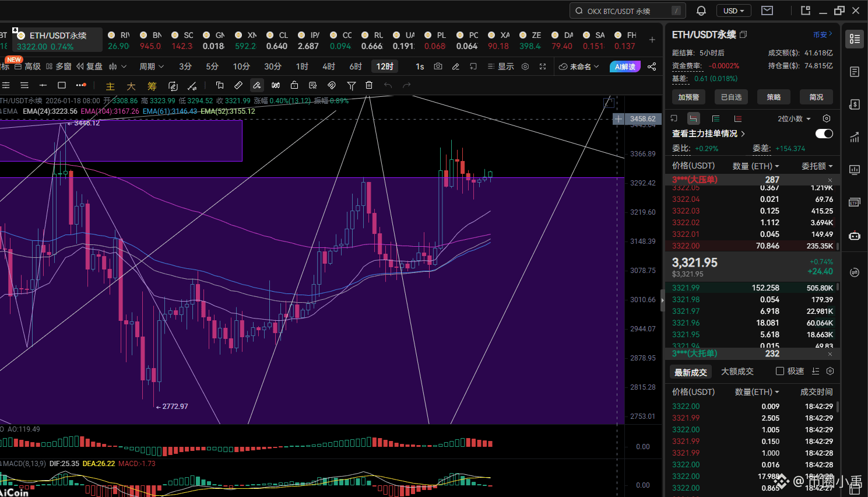This screenshot has width=868, height=497.
Task: Open the 周期 period dropdown
Action: (152, 66)
